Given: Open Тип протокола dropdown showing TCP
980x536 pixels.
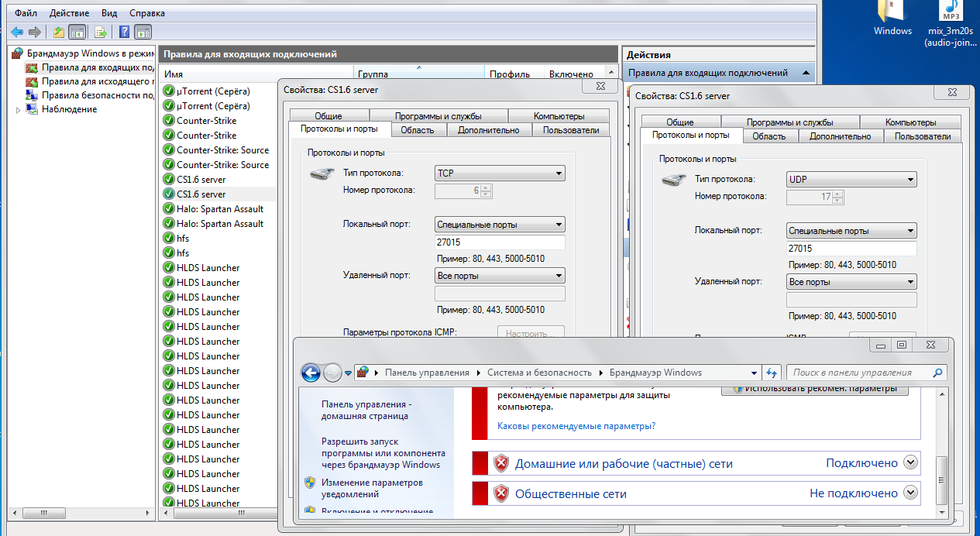Looking at the screenshot, I should coord(500,174).
